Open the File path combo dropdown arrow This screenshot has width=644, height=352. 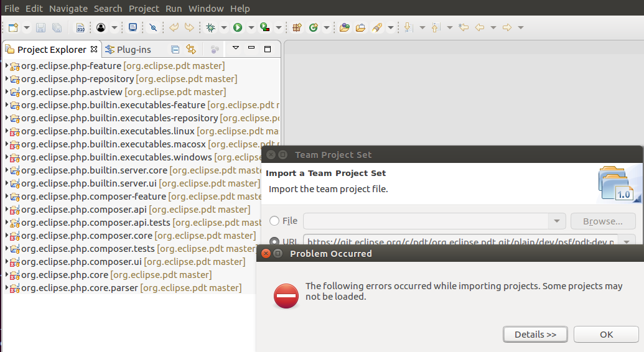(556, 221)
